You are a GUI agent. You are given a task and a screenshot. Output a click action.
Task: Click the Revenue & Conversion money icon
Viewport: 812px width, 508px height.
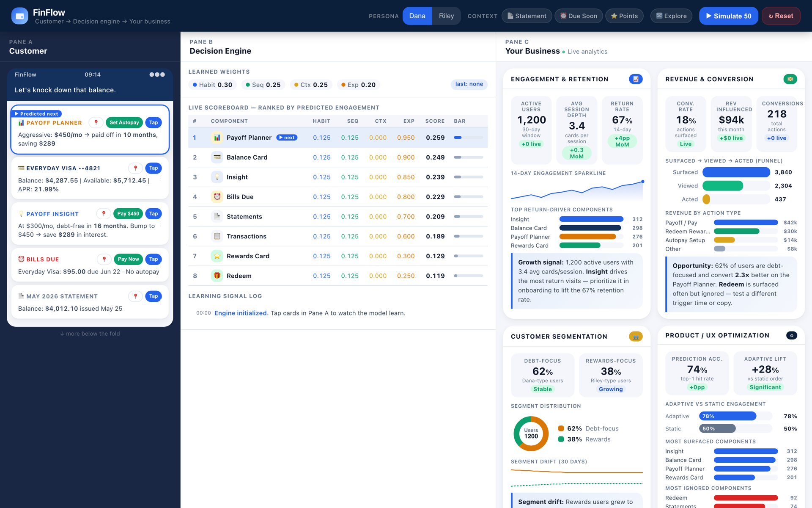click(x=790, y=79)
